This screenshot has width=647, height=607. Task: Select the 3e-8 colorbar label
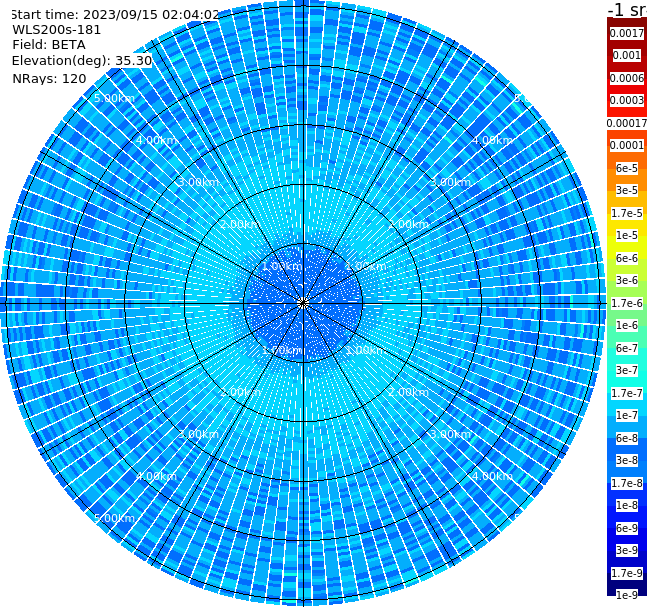(x=627, y=460)
